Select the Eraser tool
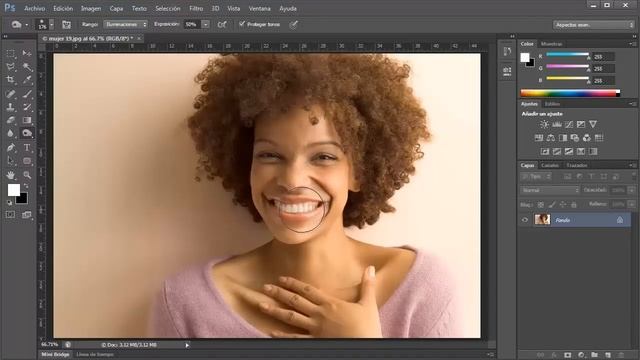Screen dimensions: 640x360 point(11,120)
